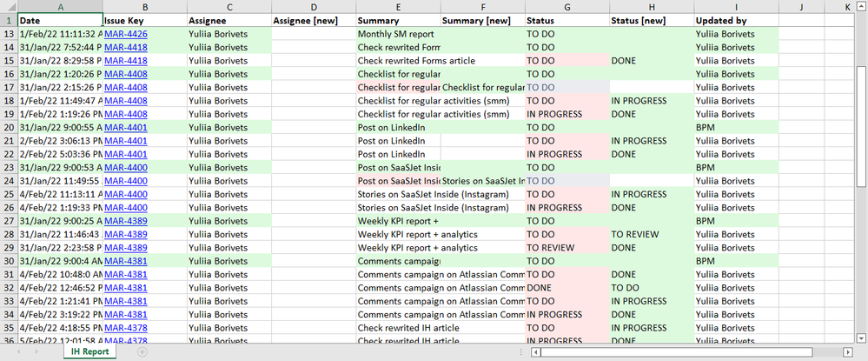This screenshot has height=361, width=868.
Task: Select 'Weekly KPI report + analytics' in row 28
Action: pyautogui.click(x=399, y=234)
